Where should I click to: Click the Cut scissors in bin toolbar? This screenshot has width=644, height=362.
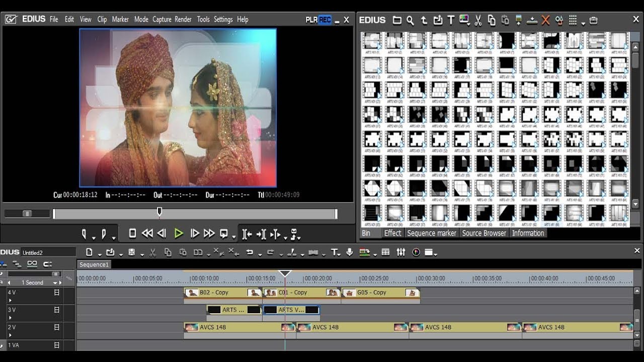tap(478, 20)
